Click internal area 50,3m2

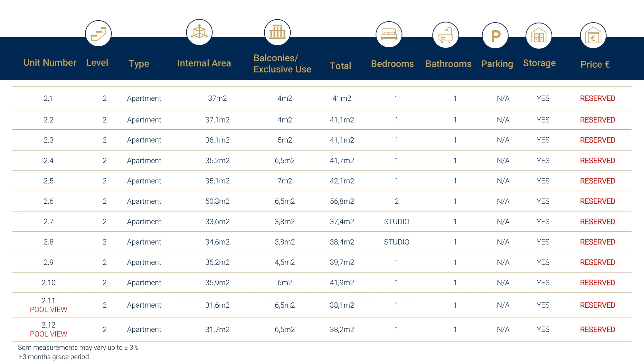tap(217, 201)
